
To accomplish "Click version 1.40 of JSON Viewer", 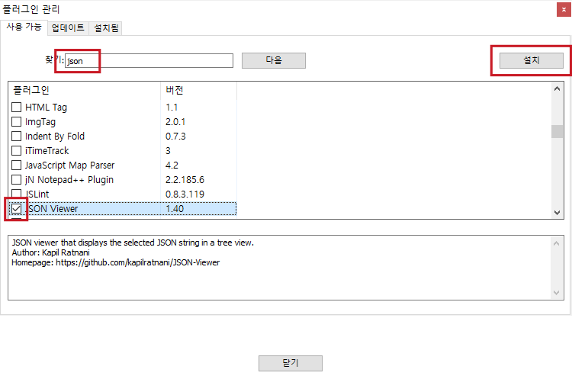I will point(175,208).
